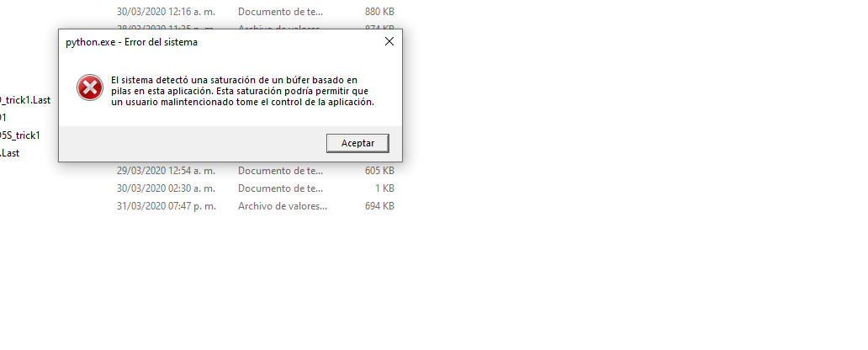Click Archivo de valores type in 694 KB row

click(283, 206)
